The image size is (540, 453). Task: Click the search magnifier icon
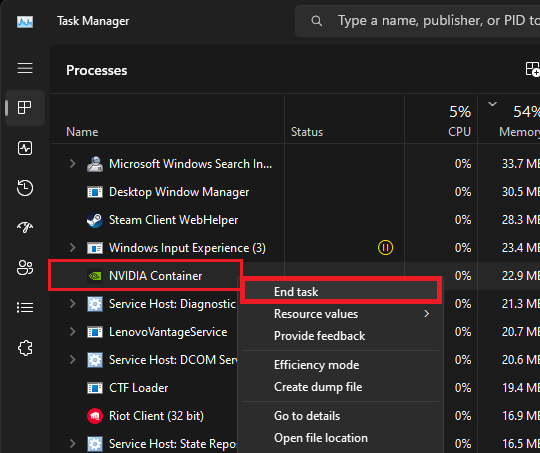point(316,21)
